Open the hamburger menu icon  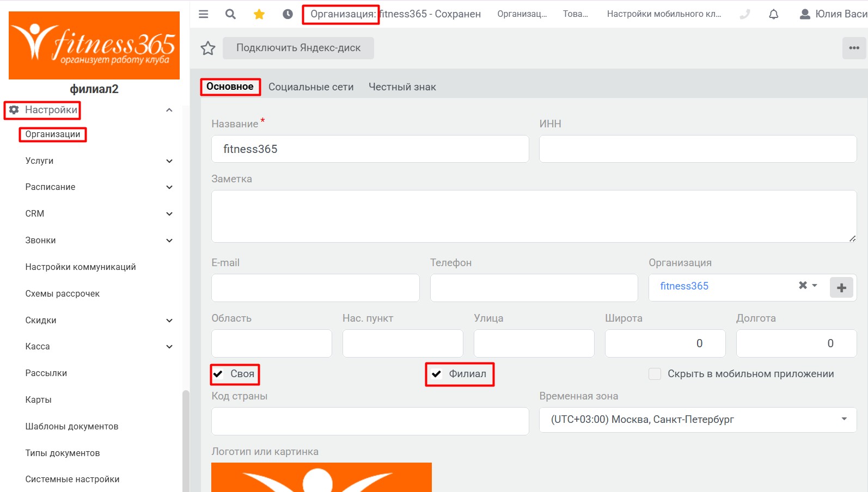[204, 14]
